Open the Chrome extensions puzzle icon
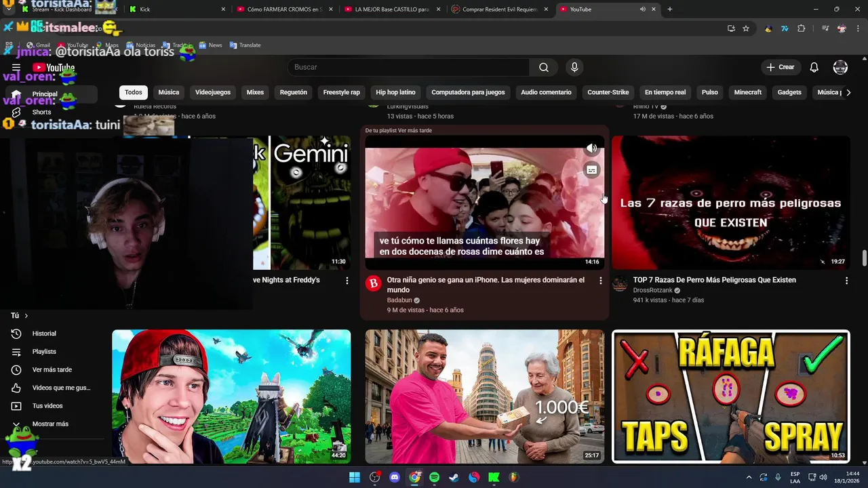 tap(802, 28)
